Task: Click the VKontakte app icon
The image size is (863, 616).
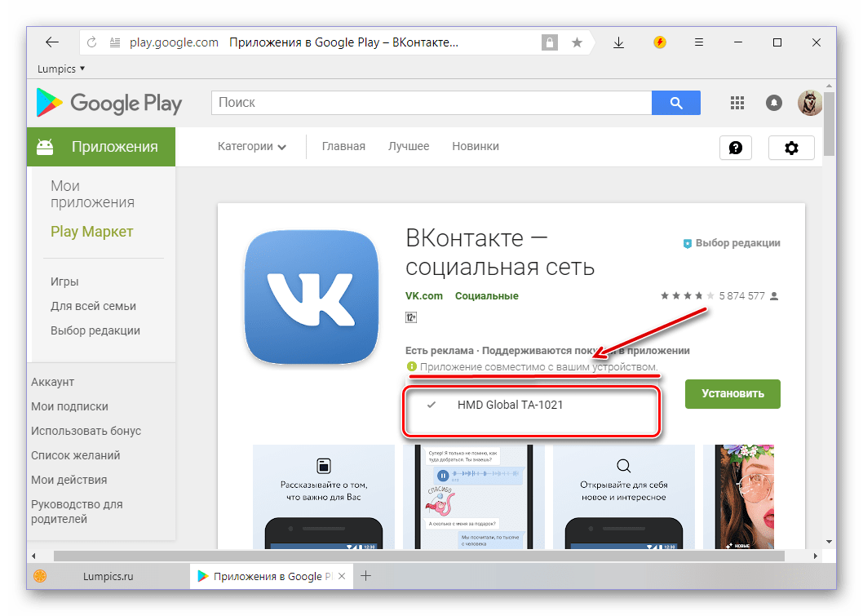Action: [x=312, y=297]
